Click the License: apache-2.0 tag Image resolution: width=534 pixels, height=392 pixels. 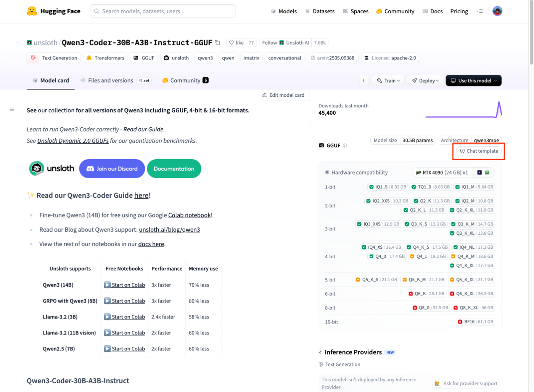click(390, 58)
